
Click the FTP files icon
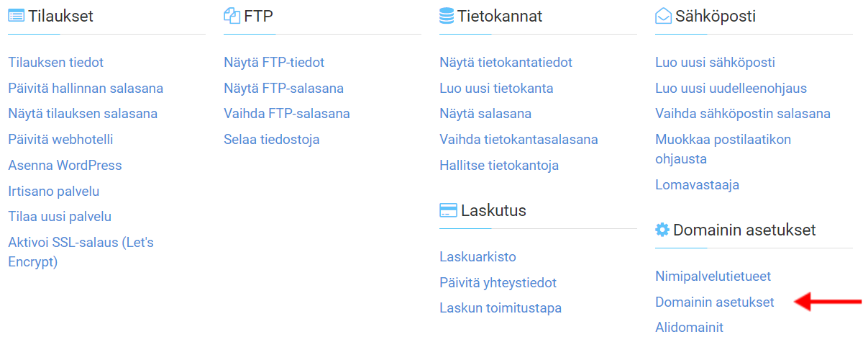(232, 16)
